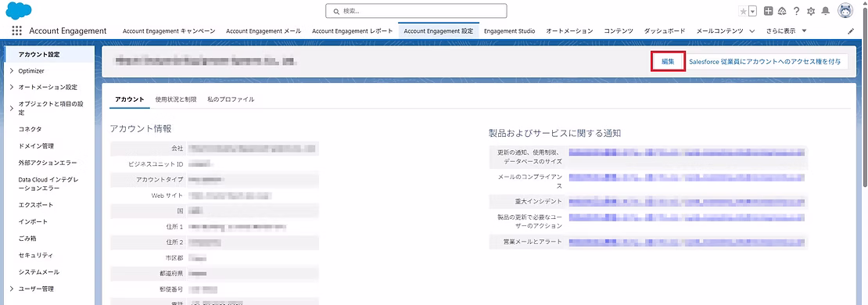Switch to the 私のプロファイル sub-tab

tap(231, 99)
